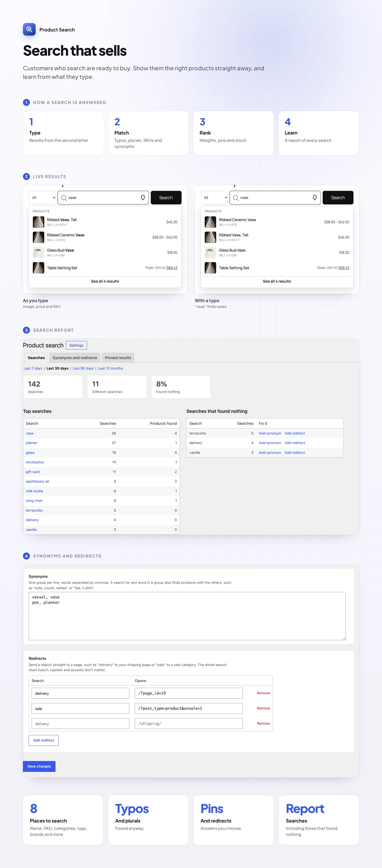Image resolution: width=382 pixels, height=868 pixels.
Task: Open the "planter" link in Top searches
Action: click(x=32, y=443)
